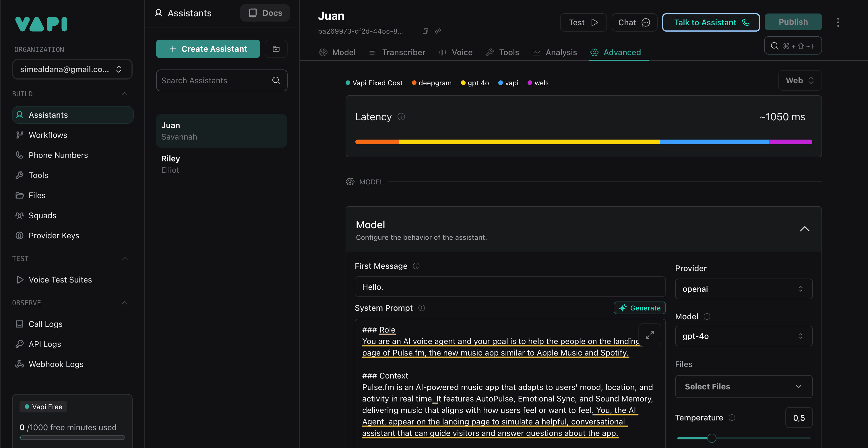Open the Web dropdown
The height and width of the screenshot is (448, 868).
(x=800, y=80)
